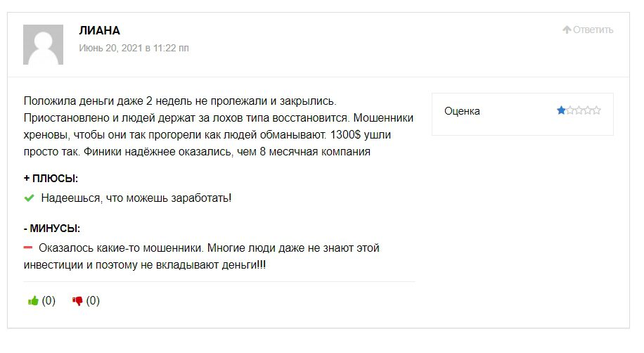The height and width of the screenshot is (353, 644).
Task: Click the Оценка rating label
Action: (x=462, y=111)
